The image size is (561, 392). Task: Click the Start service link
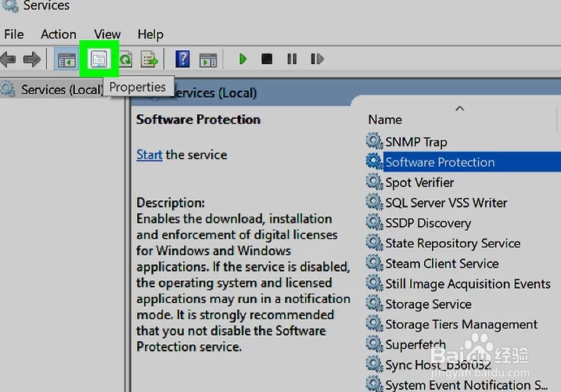pyautogui.click(x=149, y=155)
